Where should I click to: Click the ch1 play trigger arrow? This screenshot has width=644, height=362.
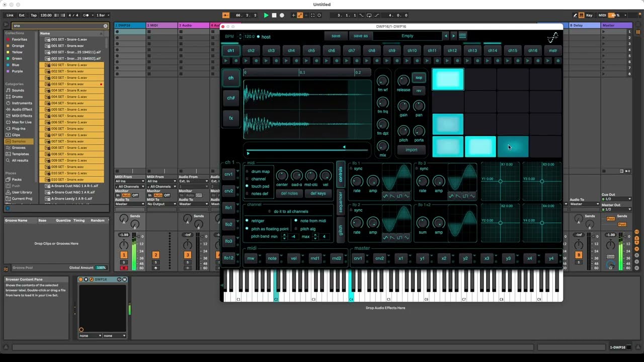[226, 60]
